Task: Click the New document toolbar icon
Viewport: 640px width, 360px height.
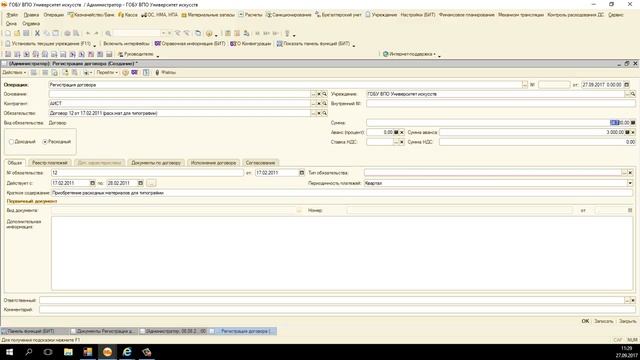Action: click(8, 33)
